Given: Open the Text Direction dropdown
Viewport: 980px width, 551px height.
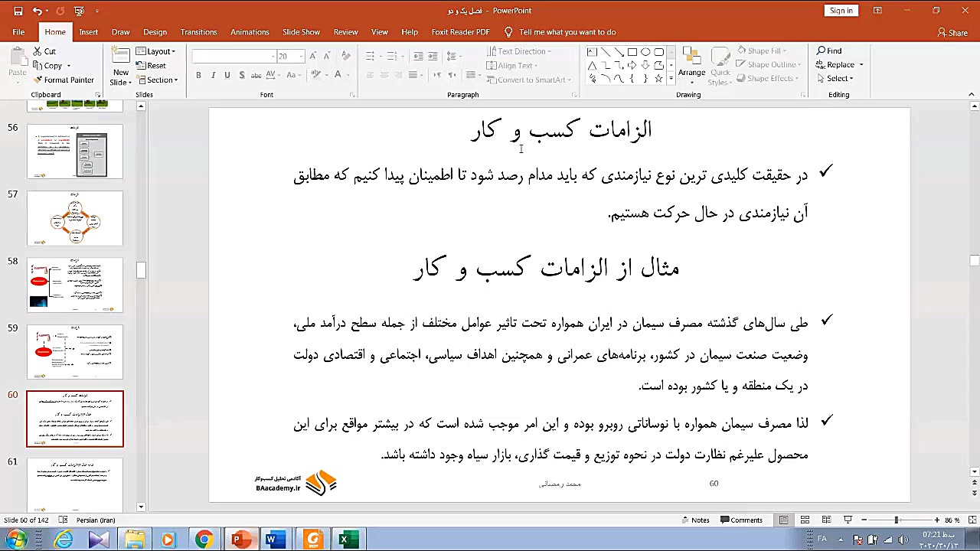Looking at the screenshot, I should coord(520,51).
